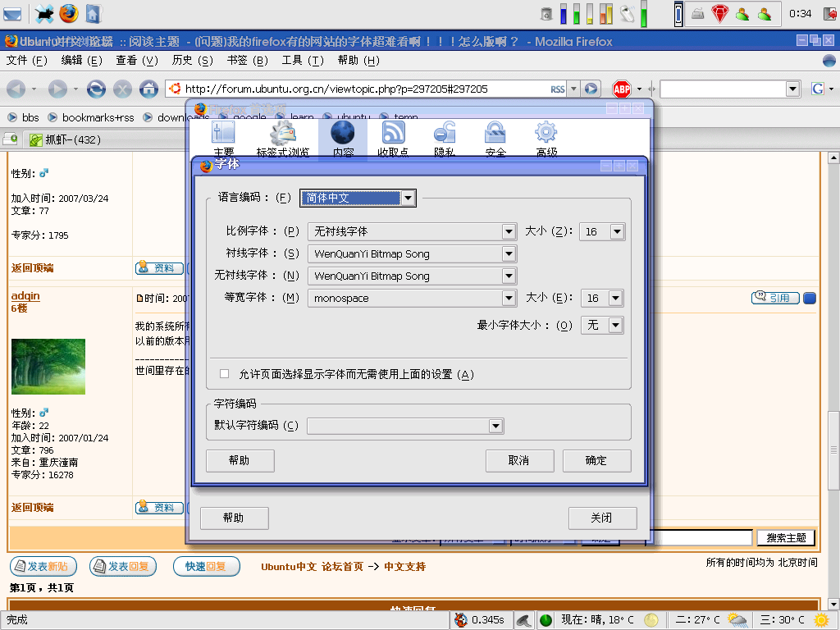
Task: Reload the page with the refresh icon
Action: [97, 89]
